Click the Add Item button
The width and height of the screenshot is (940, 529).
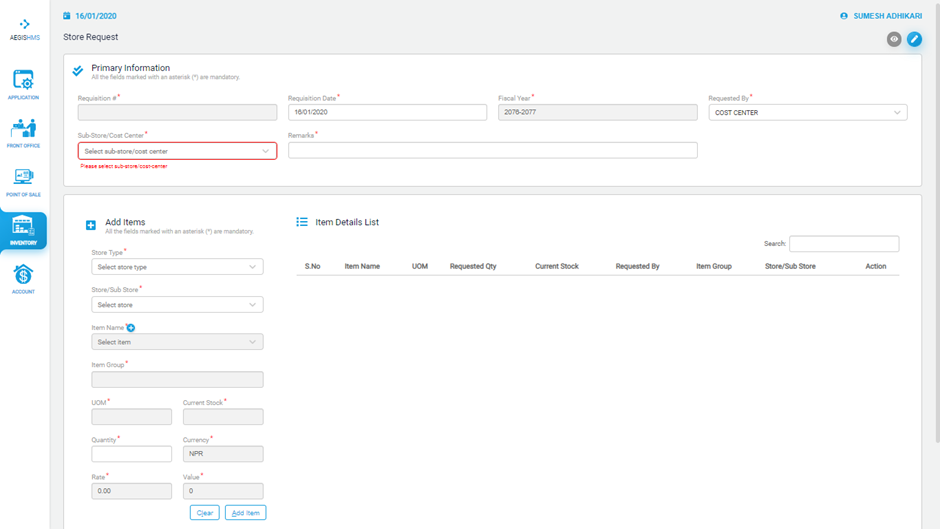click(246, 513)
